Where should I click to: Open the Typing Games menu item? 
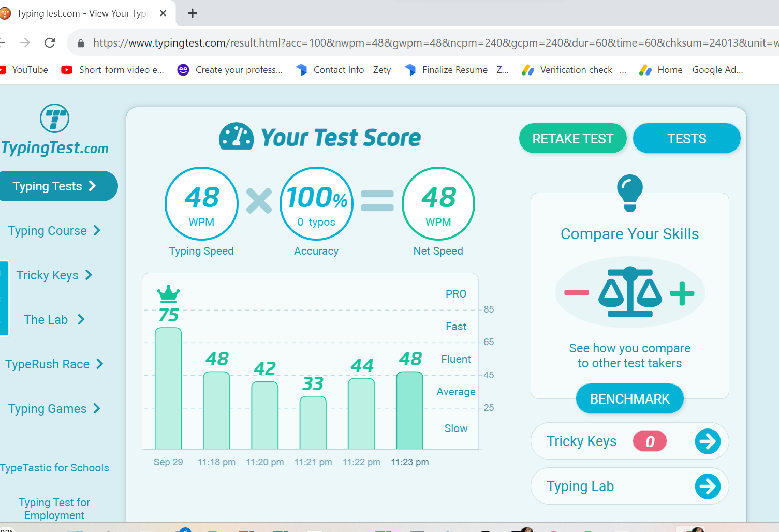54,409
